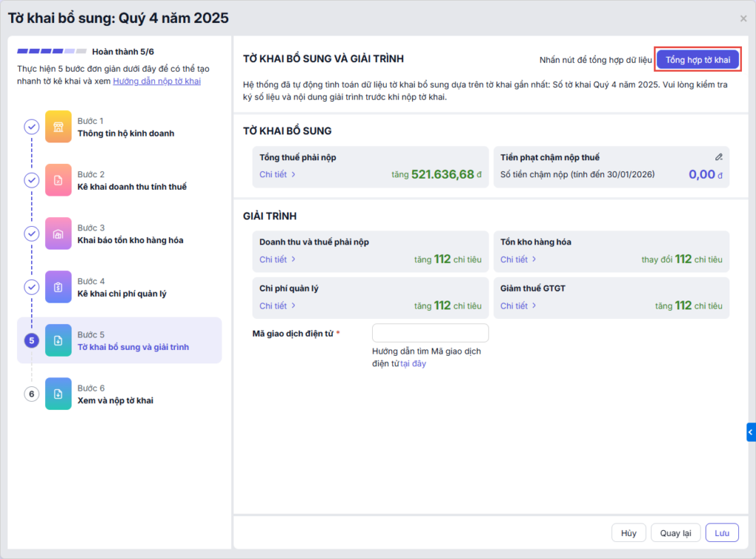Click the step 6 number circle
756x559 pixels.
31,394
